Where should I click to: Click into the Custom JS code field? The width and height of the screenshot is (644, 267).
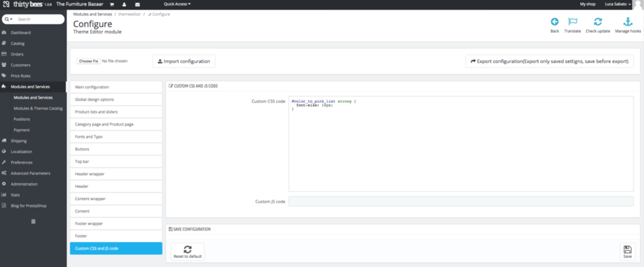[x=460, y=201]
